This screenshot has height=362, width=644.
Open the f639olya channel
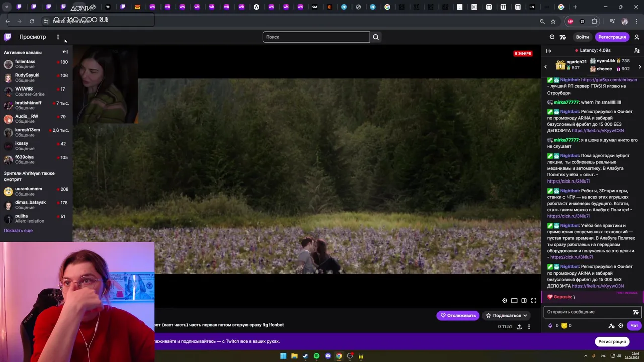point(36,159)
